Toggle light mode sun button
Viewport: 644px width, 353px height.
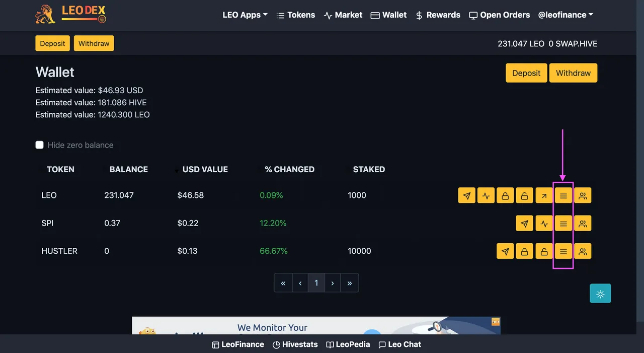[600, 294]
